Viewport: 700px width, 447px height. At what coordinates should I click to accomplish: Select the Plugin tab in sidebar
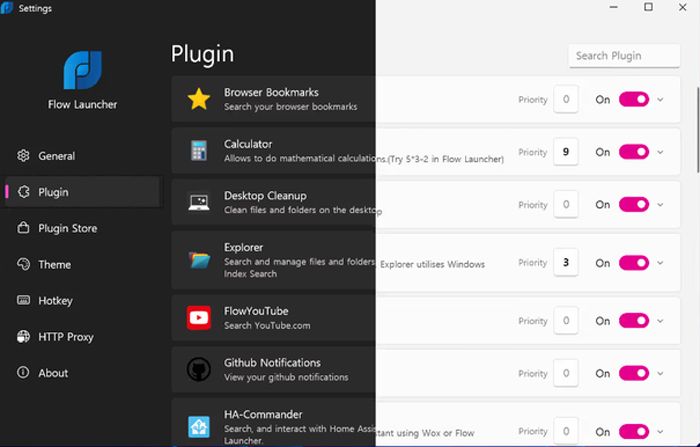pos(83,192)
